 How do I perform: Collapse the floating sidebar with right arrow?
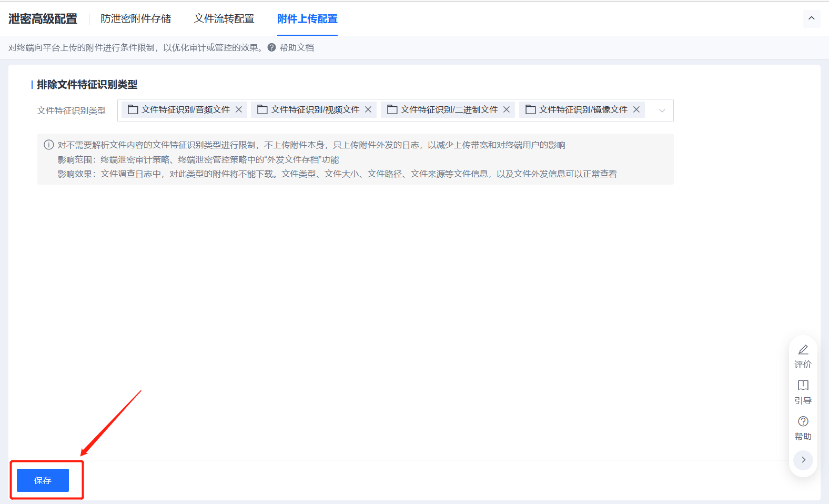pos(803,460)
